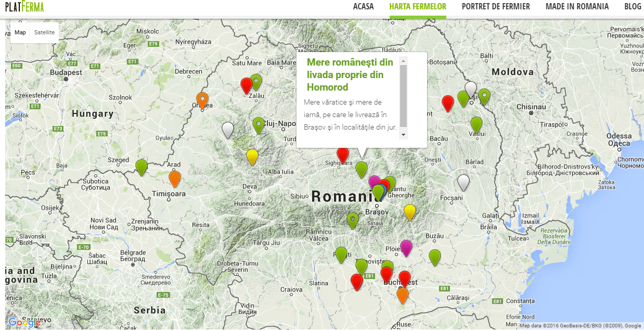644x330 pixels.
Task: Open the ACASA menu item
Action: [364, 7]
